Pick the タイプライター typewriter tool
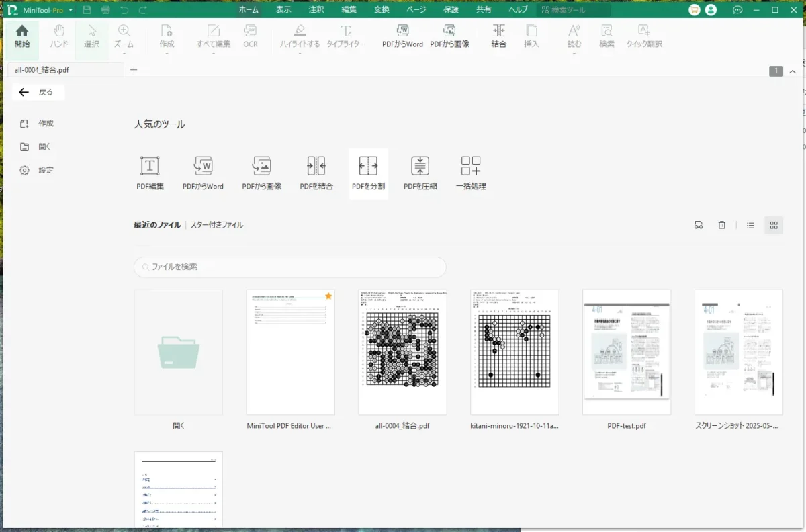The width and height of the screenshot is (806, 532). (x=346, y=37)
